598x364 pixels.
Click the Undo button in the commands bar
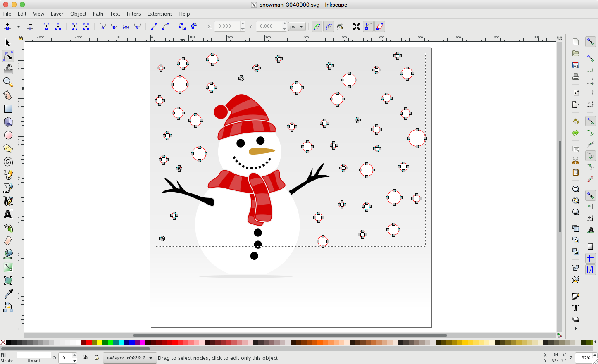click(575, 121)
